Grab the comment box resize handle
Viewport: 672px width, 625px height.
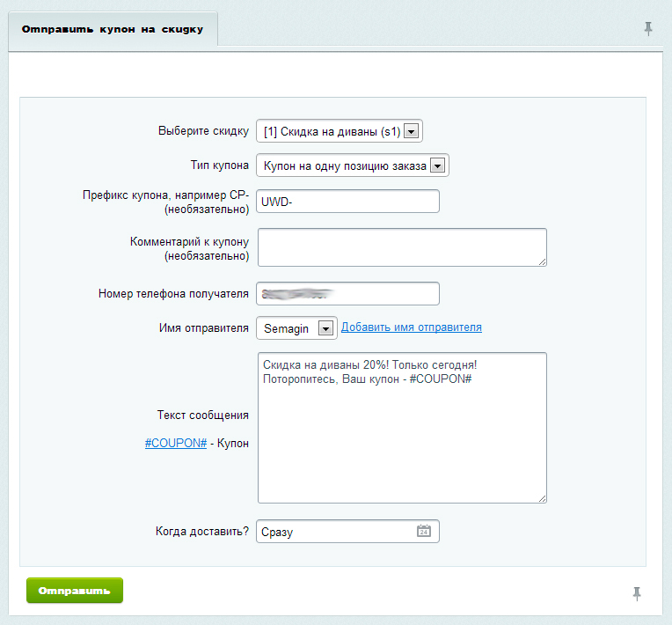542,260
